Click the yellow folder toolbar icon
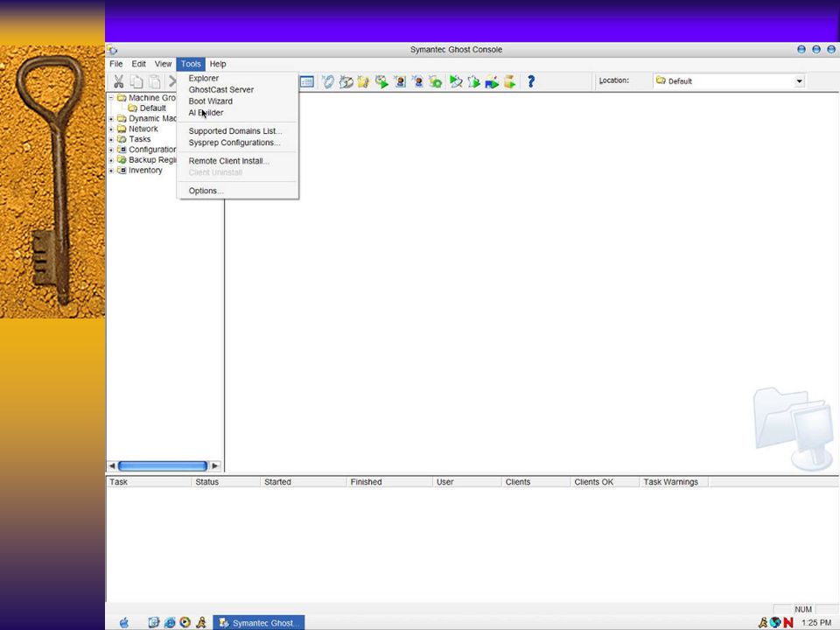 click(x=364, y=81)
